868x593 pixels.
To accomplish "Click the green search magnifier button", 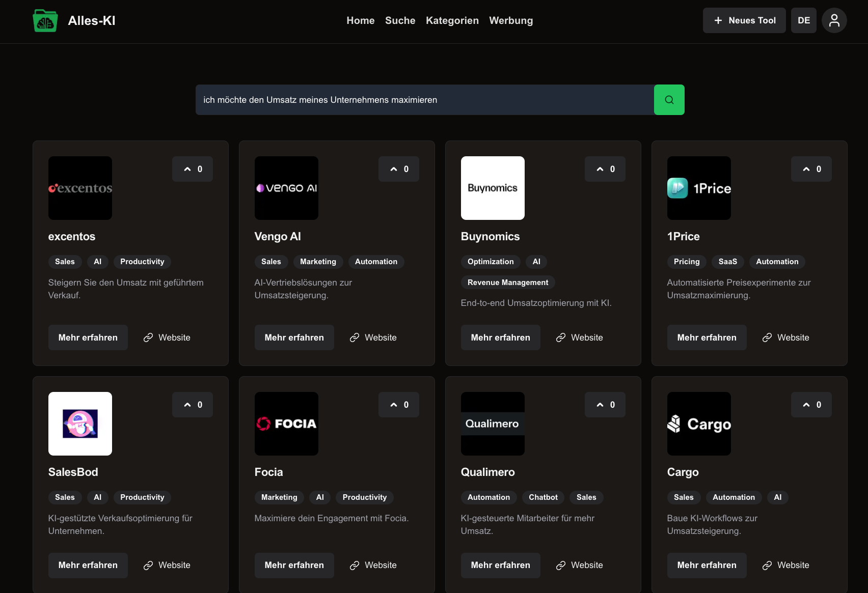I will tap(669, 100).
